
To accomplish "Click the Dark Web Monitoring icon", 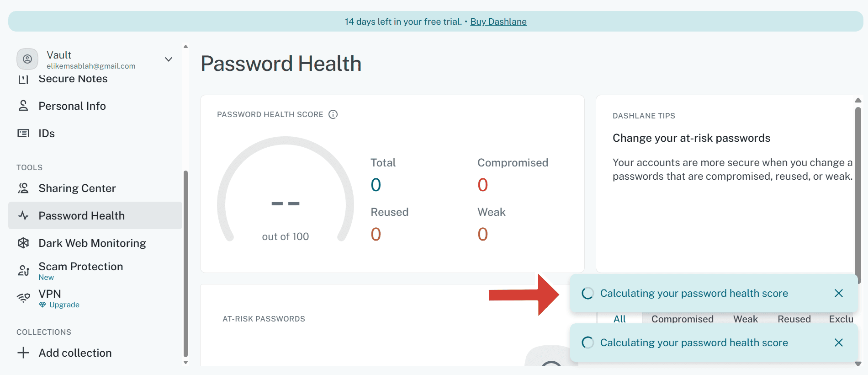I will (23, 243).
